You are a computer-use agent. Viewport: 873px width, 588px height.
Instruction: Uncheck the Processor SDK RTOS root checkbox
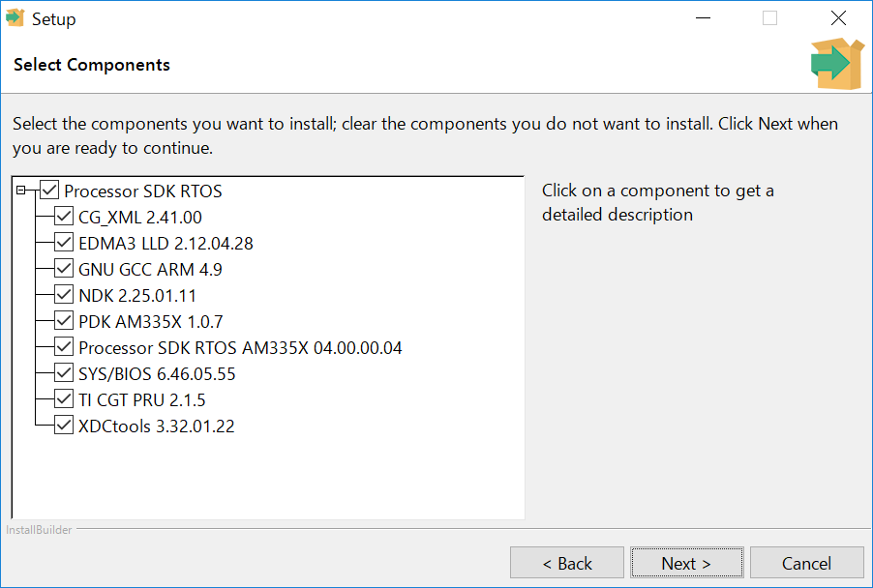pos(49,191)
